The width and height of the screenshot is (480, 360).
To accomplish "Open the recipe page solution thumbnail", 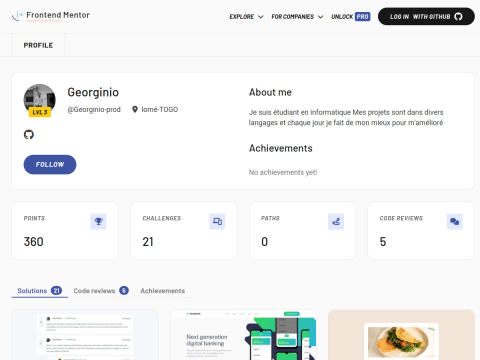I will (401, 335).
